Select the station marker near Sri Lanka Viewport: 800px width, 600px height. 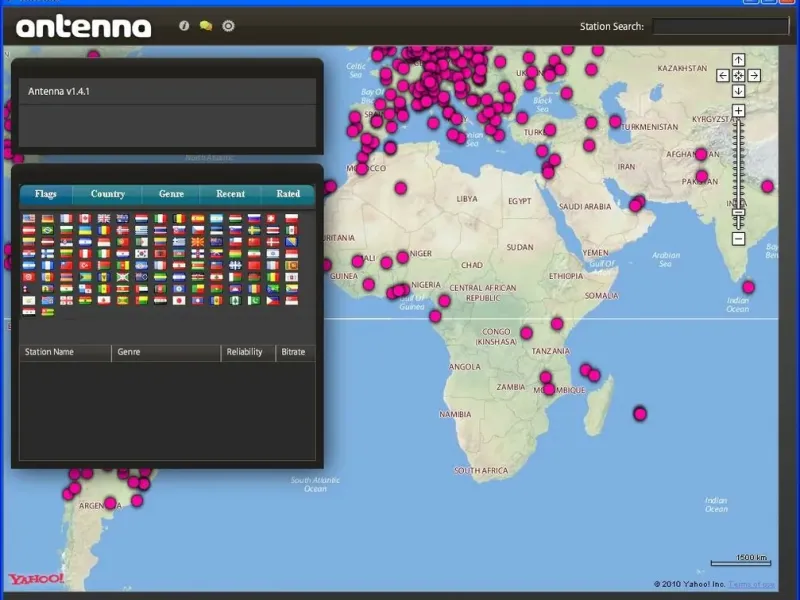[748, 287]
